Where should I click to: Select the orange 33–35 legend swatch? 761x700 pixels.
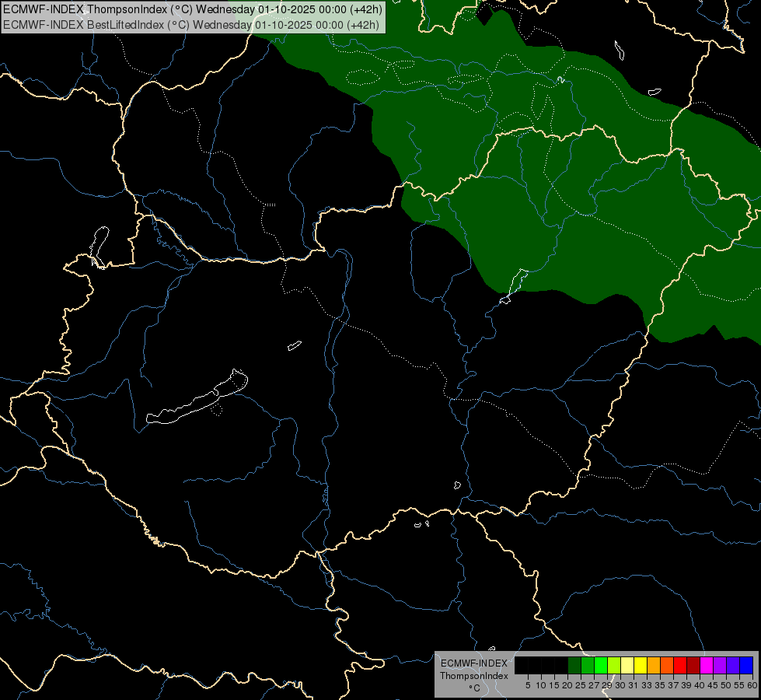(x=653, y=665)
